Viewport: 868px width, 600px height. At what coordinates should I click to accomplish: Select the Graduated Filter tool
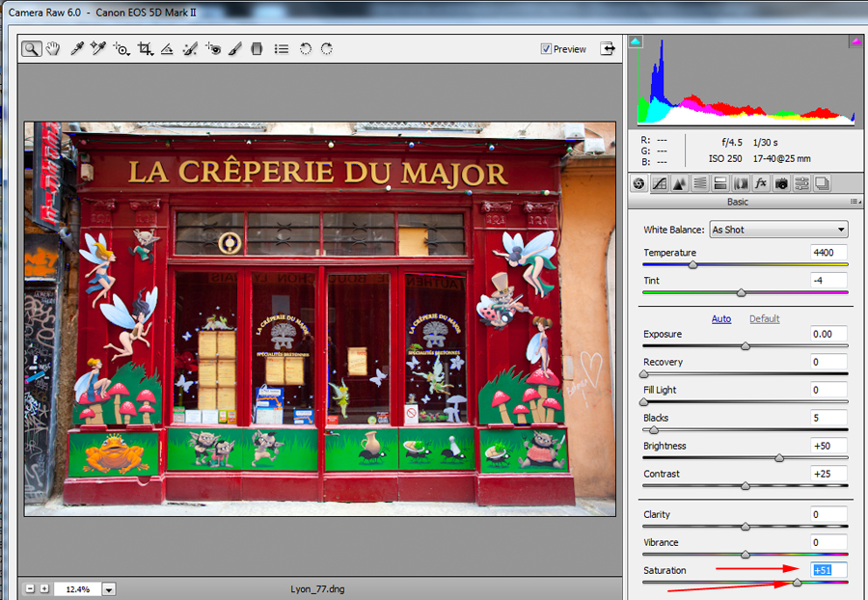click(257, 49)
